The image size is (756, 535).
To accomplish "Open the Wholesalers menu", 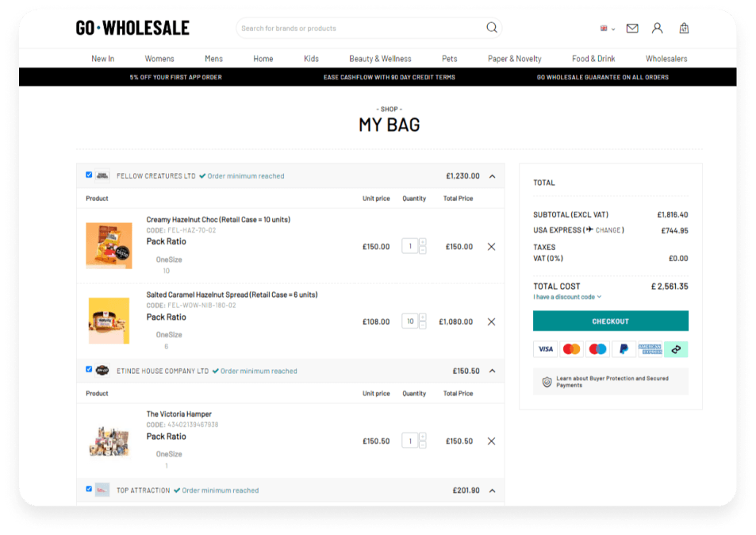I will pyautogui.click(x=666, y=59).
